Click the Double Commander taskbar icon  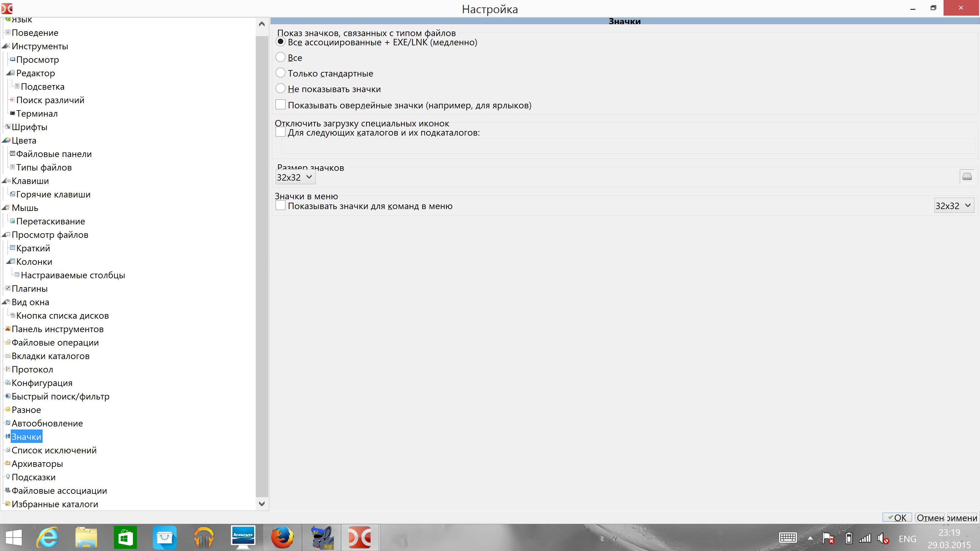(360, 537)
